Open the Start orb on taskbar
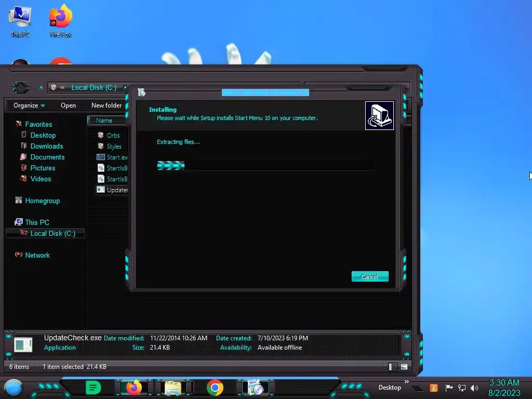This screenshot has width=532, height=399. (x=13, y=388)
